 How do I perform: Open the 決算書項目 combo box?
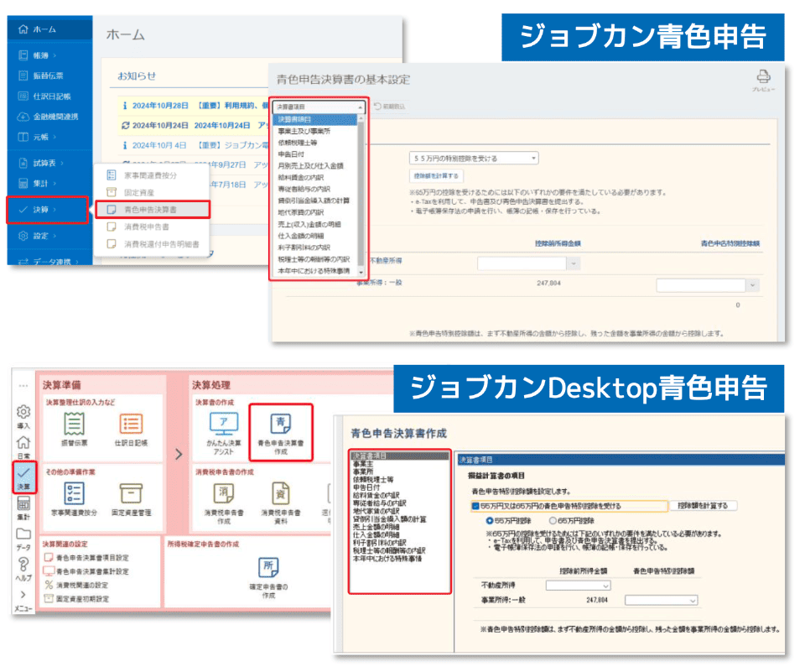click(320, 107)
